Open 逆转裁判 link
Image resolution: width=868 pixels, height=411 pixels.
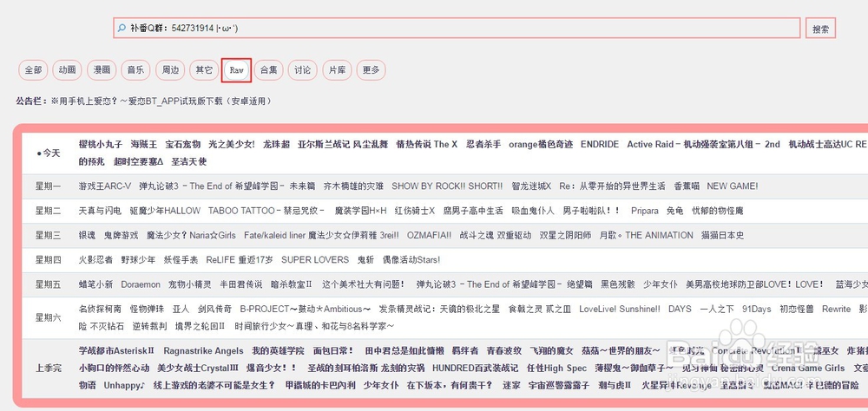tap(149, 326)
